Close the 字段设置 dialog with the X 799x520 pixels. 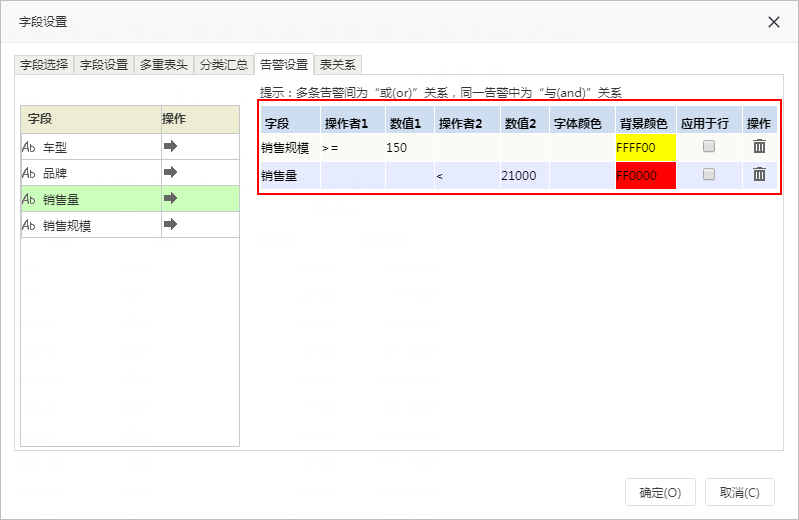(x=774, y=22)
